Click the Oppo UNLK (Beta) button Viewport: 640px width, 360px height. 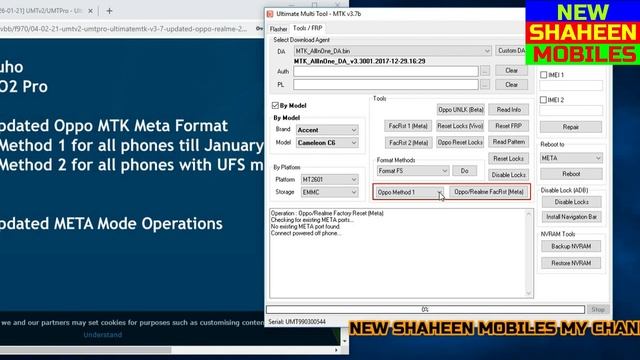pyautogui.click(x=460, y=110)
